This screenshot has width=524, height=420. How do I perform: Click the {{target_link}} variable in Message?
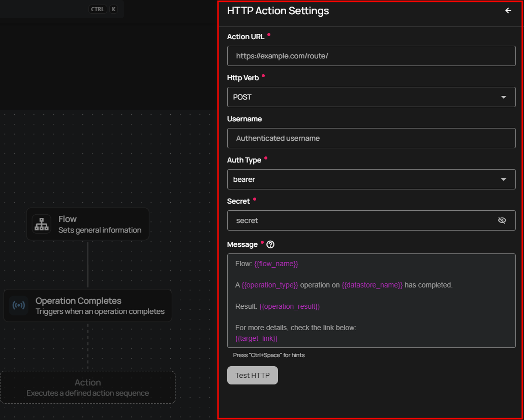[x=256, y=338]
